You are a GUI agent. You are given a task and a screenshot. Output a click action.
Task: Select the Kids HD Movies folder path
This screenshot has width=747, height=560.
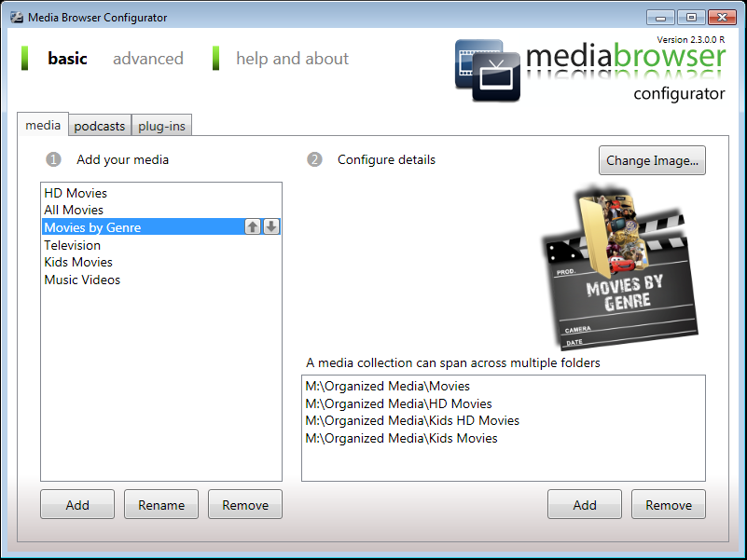point(411,420)
